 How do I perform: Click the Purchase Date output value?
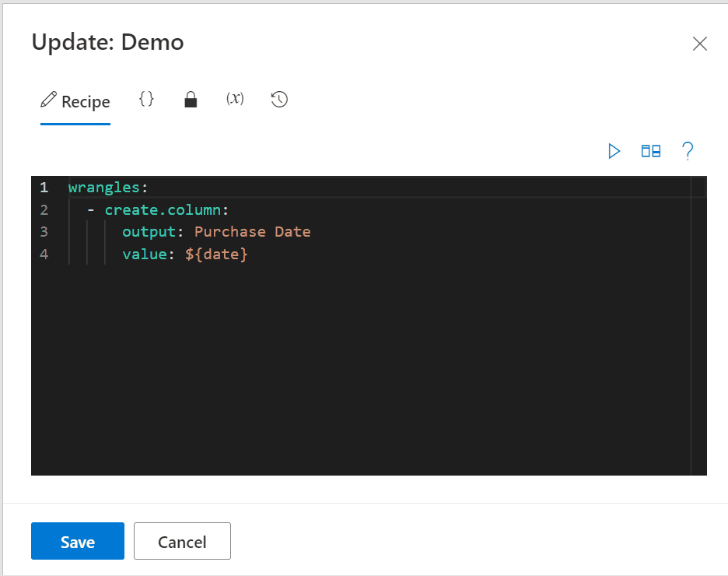(253, 232)
